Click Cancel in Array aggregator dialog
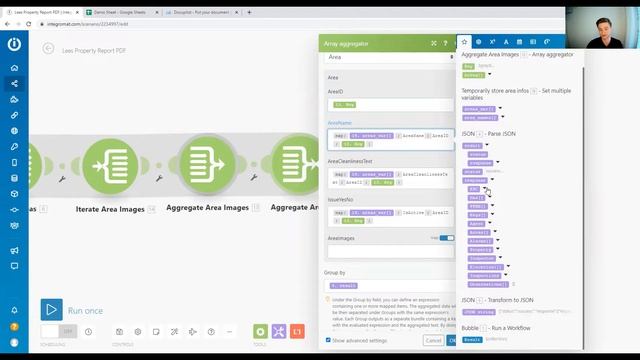Image resolution: width=640 pixels, height=360 pixels. click(433, 340)
